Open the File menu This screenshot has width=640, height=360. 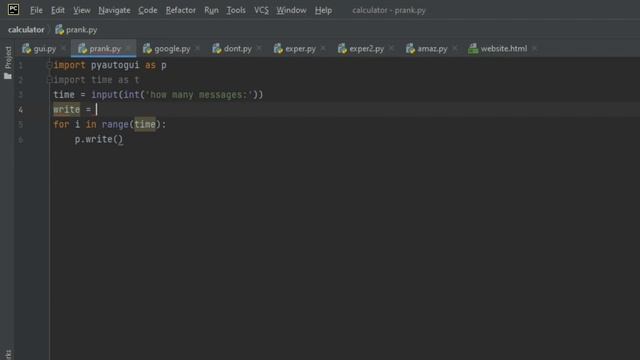(36, 10)
